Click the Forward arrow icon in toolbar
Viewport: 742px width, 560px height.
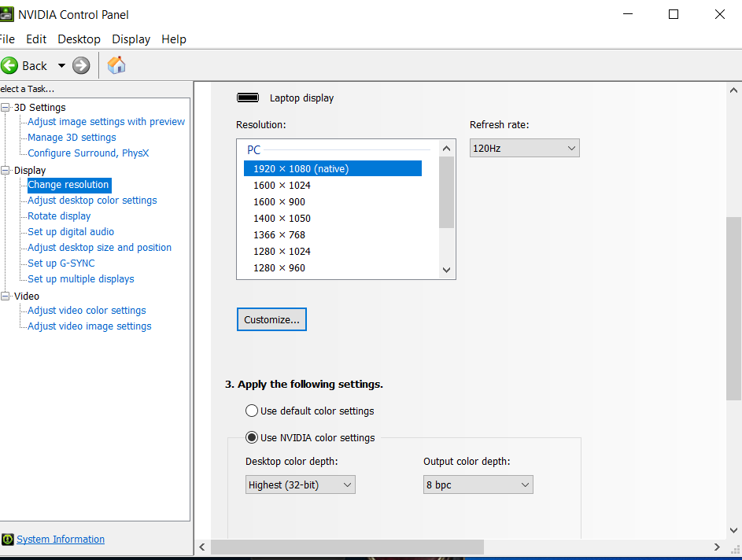[81, 66]
